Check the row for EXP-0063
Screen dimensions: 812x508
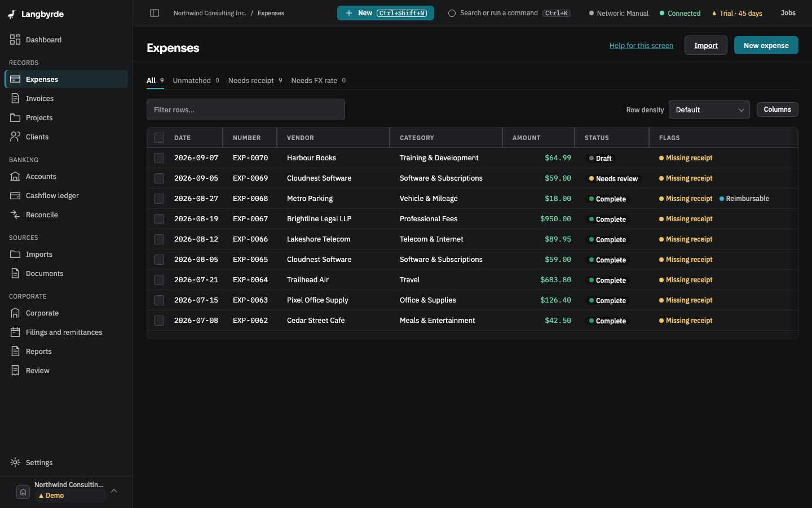pos(159,300)
